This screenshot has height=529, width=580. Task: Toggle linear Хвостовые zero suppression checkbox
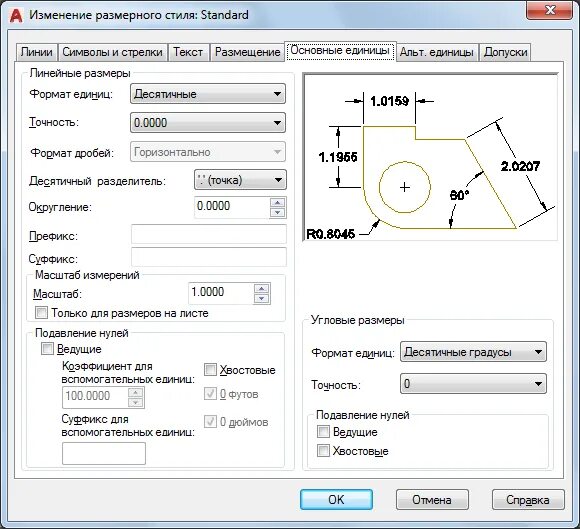coord(210,369)
